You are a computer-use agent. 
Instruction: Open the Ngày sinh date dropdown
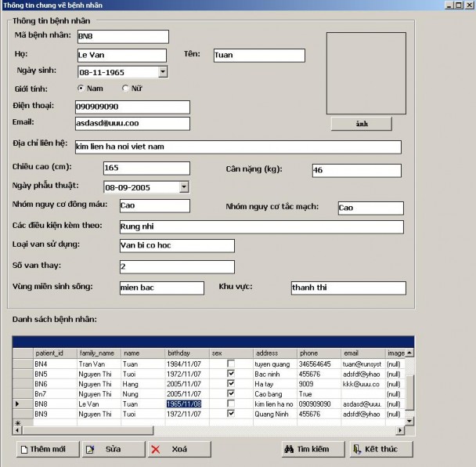point(163,72)
